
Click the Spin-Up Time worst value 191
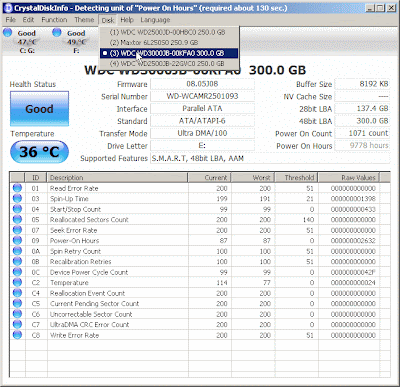265,199
